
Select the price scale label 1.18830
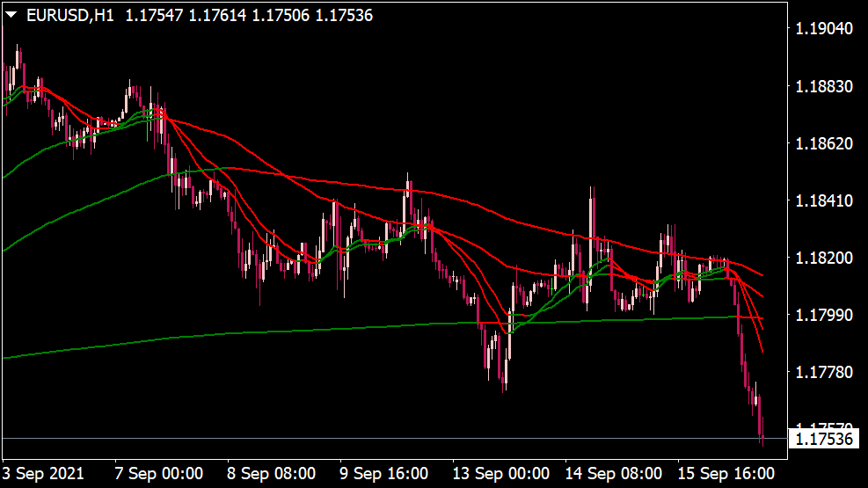coord(824,86)
